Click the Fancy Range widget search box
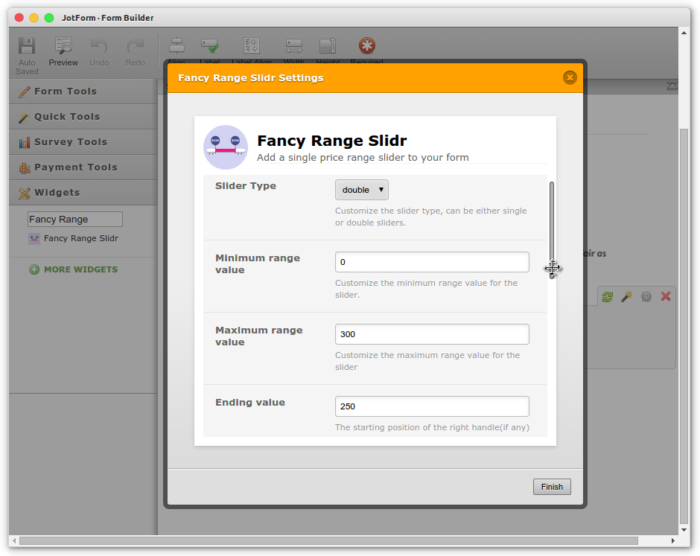 point(75,219)
